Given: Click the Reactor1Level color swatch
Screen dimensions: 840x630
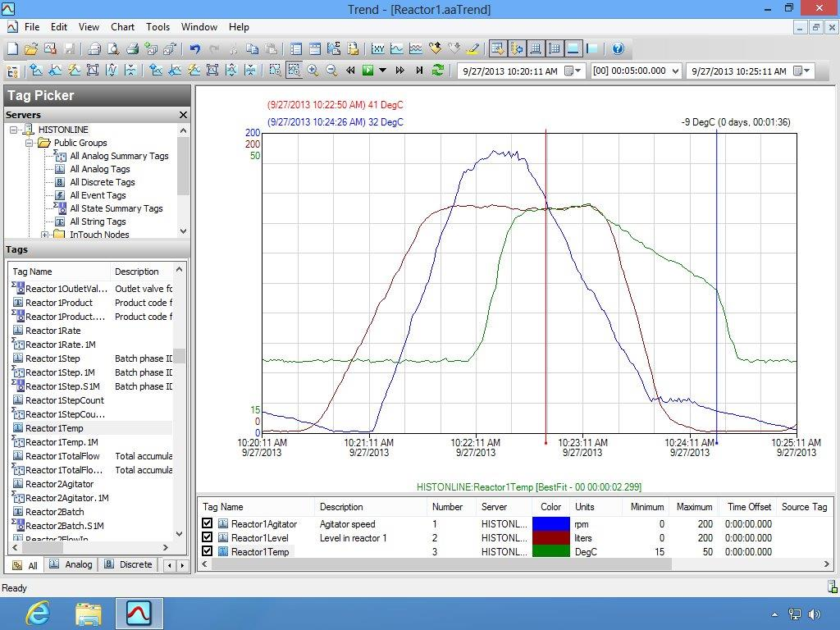Looking at the screenshot, I should (x=550, y=538).
